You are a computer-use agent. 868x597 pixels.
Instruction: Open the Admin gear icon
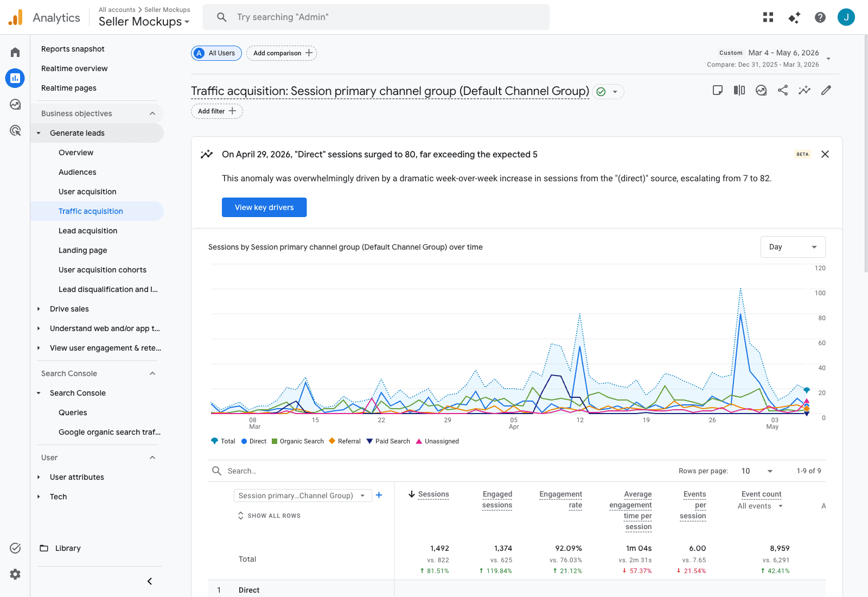pos(15,574)
